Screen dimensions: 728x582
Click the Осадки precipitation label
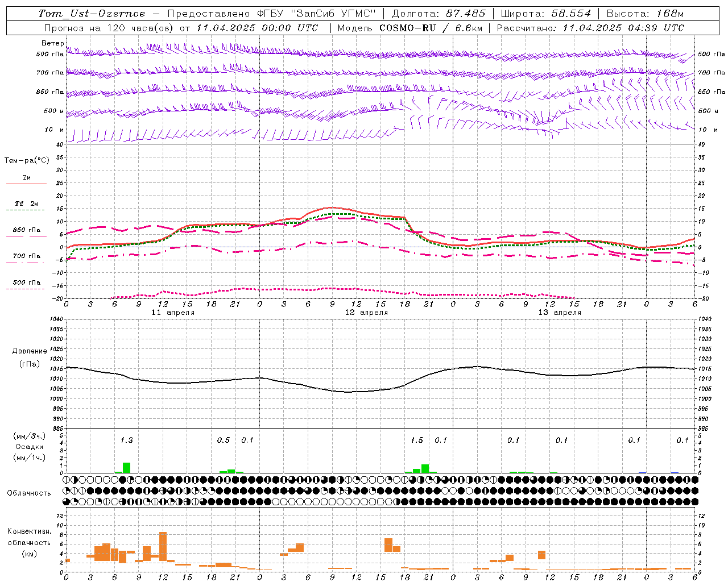tap(29, 447)
